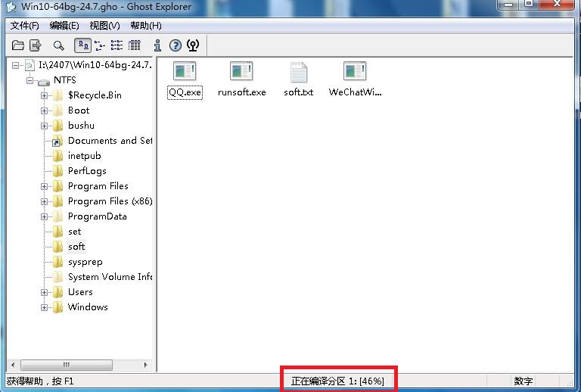Expand the bushu folder
The height and width of the screenshot is (392, 581).
click(44, 126)
